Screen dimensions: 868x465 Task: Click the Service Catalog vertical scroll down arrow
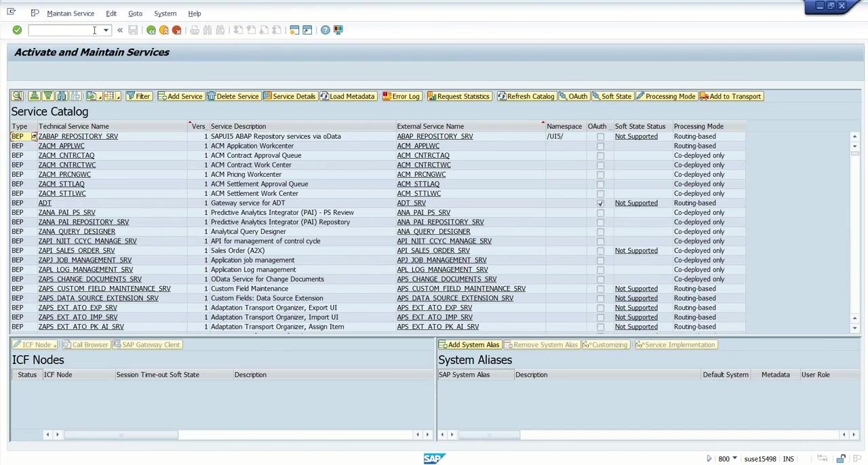click(854, 328)
